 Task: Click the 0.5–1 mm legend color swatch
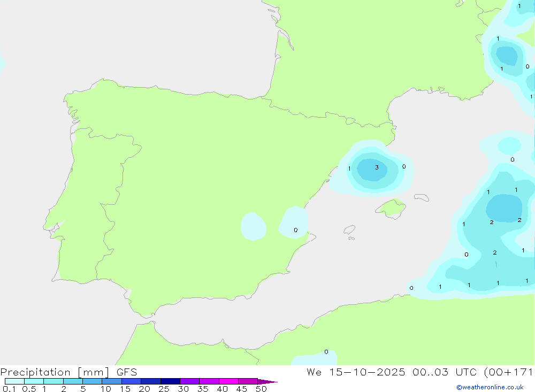(x=34, y=381)
